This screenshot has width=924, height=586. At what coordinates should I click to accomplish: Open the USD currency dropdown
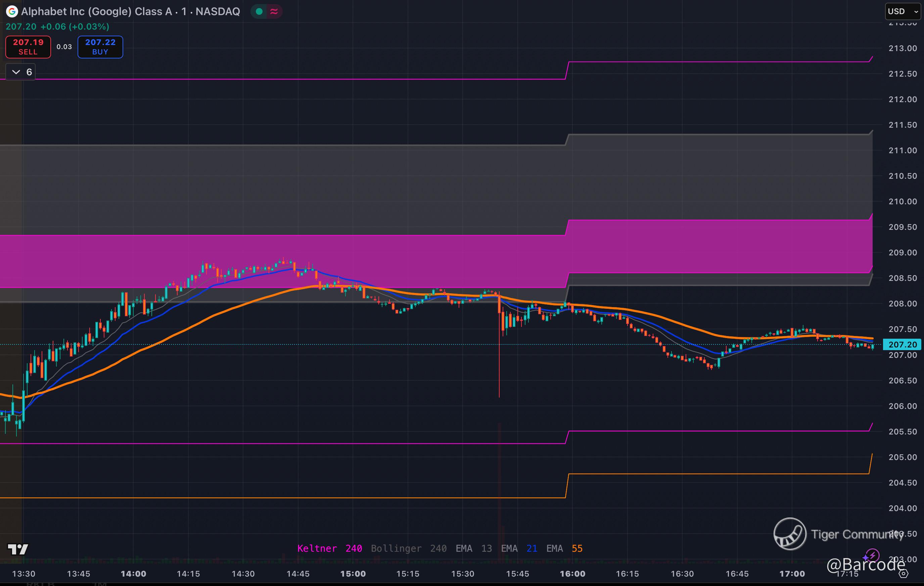[x=902, y=11]
